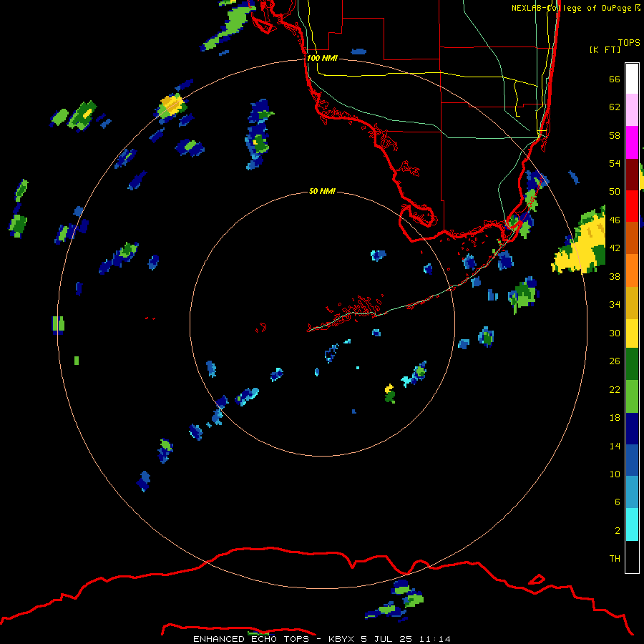The width and height of the screenshot is (644, 644).
Task: Pick the cyan legend swatch
Action: (632, 525)
